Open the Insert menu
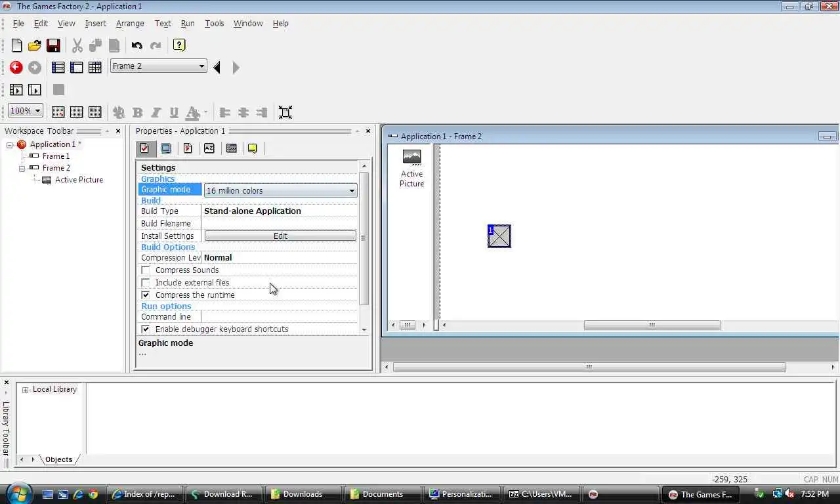This screenshot has width=840, height=504. 96,24
